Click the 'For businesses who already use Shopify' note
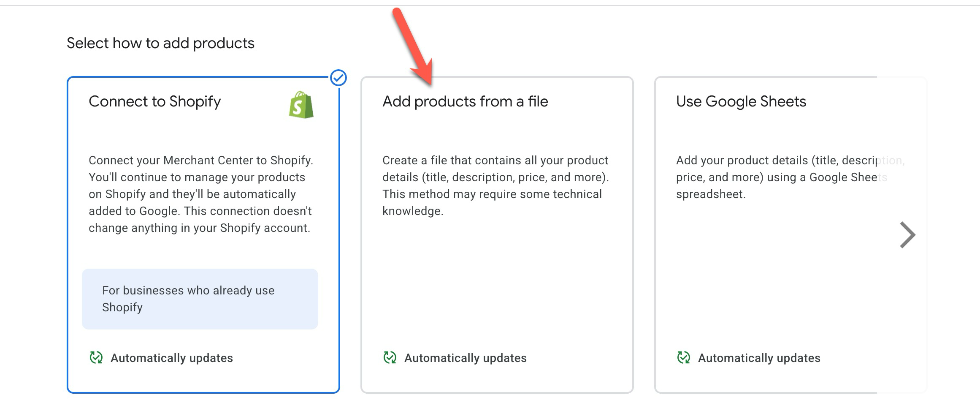Screen dimensions: 980x403 200,299
